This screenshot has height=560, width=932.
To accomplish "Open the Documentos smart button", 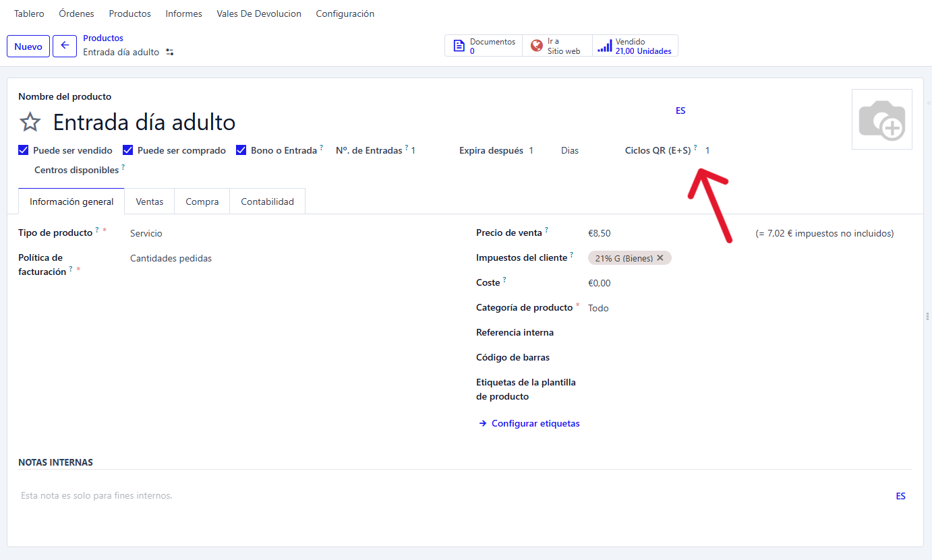I will 484,46.
